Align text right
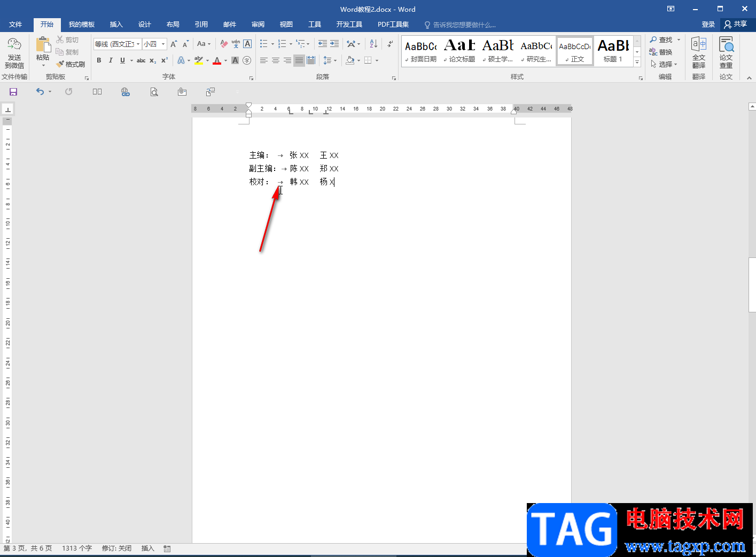This screenshot has width=756, height=557. point(287,60)
